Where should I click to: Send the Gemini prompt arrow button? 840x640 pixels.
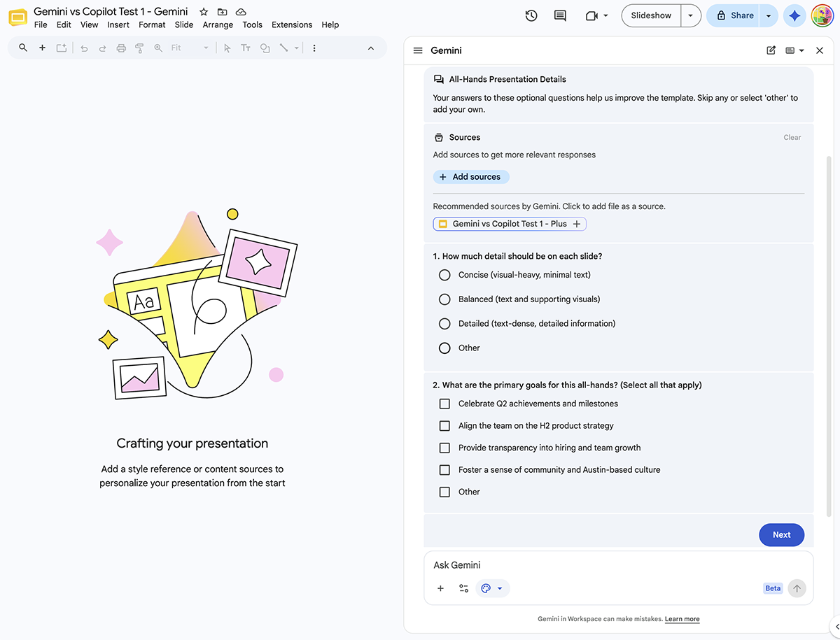coord(797,588)
